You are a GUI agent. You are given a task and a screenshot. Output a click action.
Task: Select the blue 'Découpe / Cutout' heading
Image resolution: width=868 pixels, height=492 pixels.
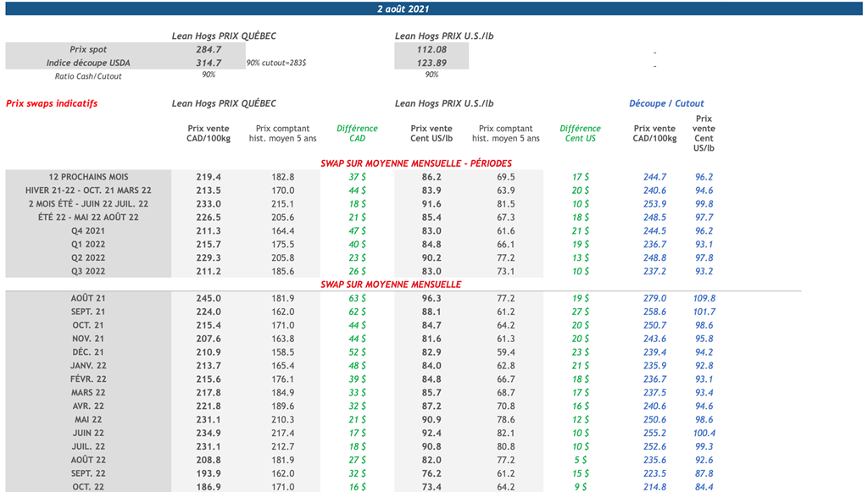click(666, 104)
